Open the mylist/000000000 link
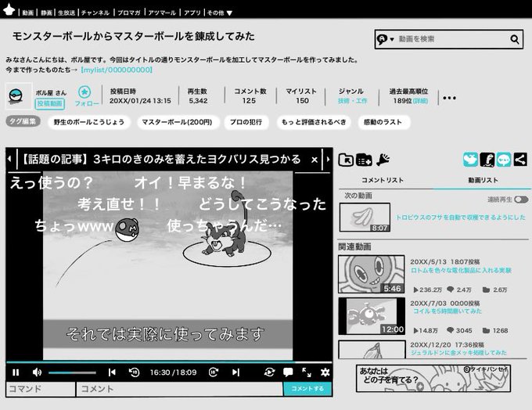Viewport: 532px width, 410px height. pyautogui.click(x=117, y=70)
